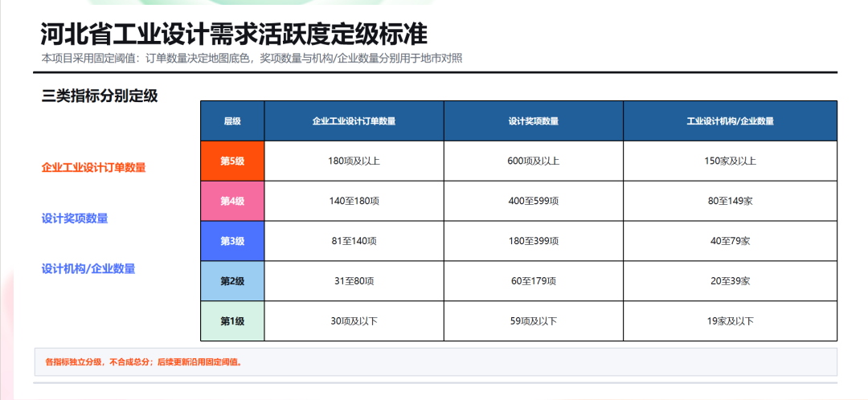Click the cell 60至179项

[534, 281]
